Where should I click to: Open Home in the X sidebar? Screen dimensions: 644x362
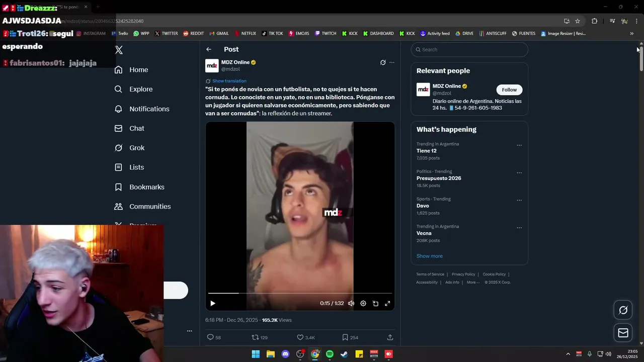132,70
